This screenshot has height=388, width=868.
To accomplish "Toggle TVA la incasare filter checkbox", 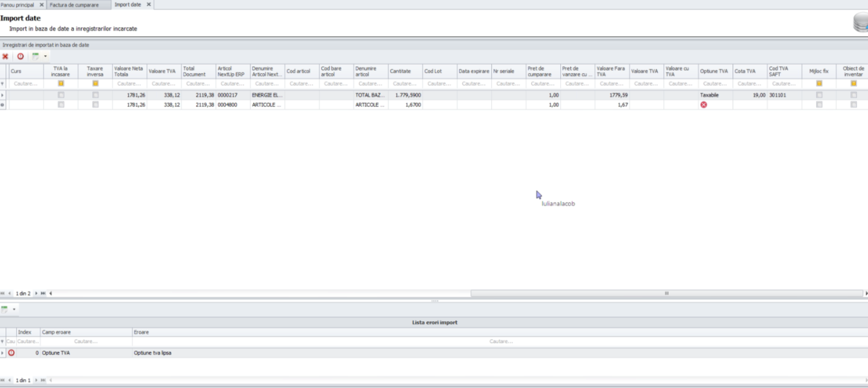I will [x=61, y=84].
